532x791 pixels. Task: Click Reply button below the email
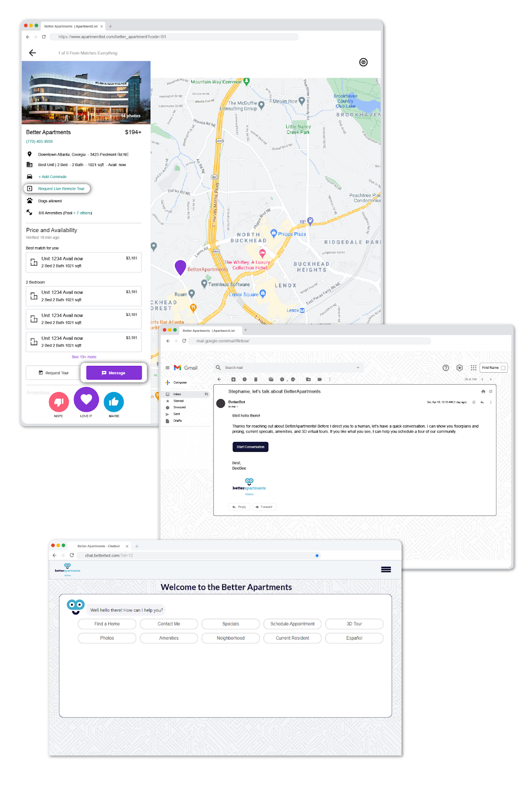point(239,507)
